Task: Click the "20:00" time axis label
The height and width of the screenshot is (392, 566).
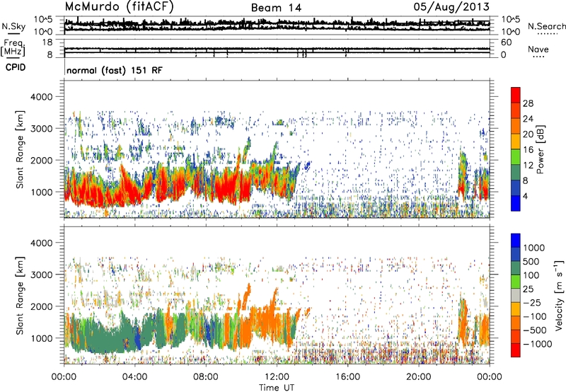Action: pyautogui.click(x=419, y=377)
